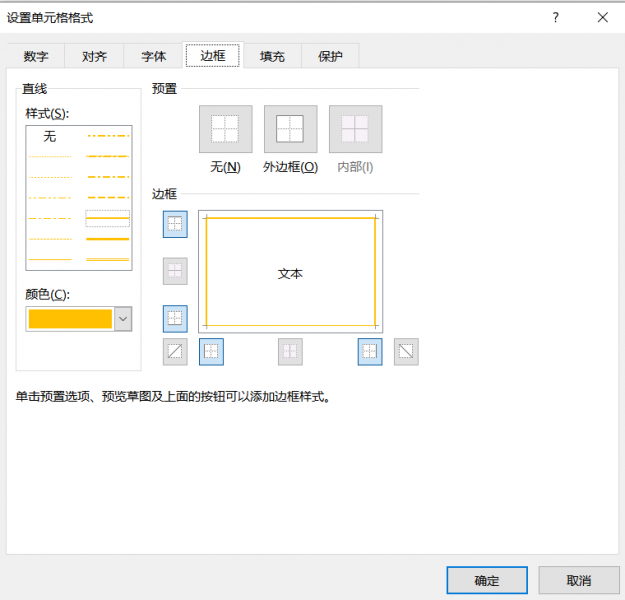Screen dimensions: 625x600
Task: Select the 边框 tab
Action: click(213, 55)
